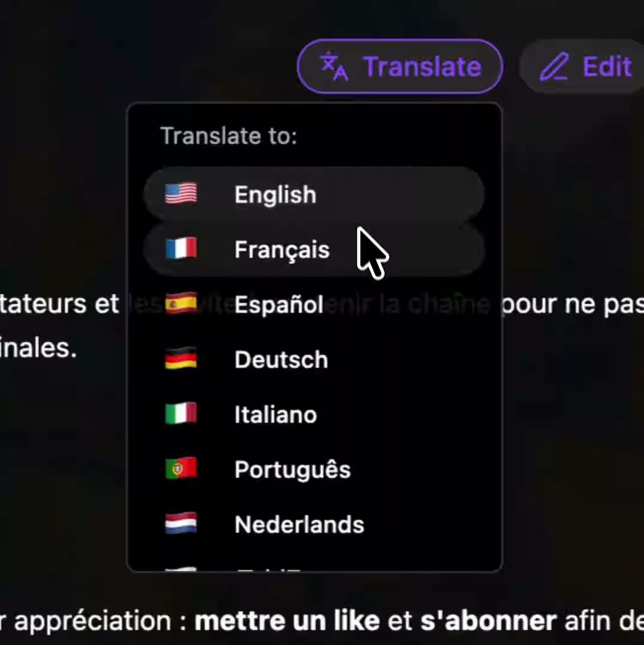
Task: Click the Netherlands flag icon
Action: (x=181, y=523)
